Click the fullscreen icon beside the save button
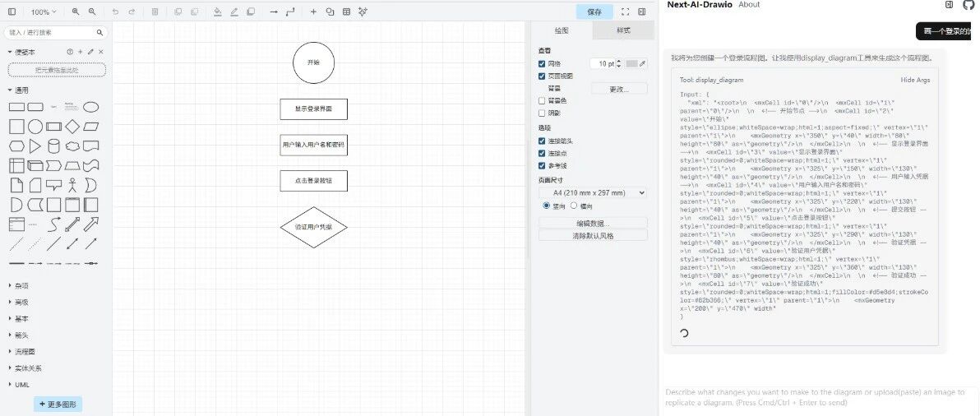The height and width of the screenshot is (416, 980). tap(625, 12)
